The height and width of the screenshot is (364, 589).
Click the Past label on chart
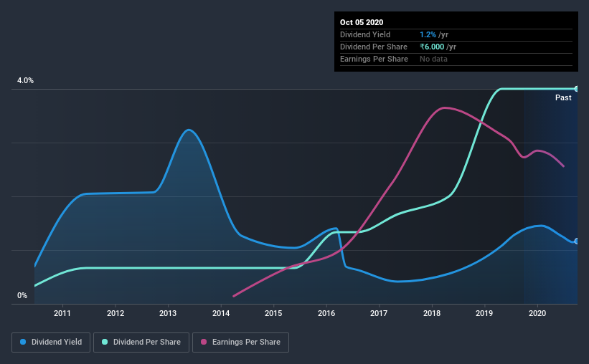click(x=563, y=97)
